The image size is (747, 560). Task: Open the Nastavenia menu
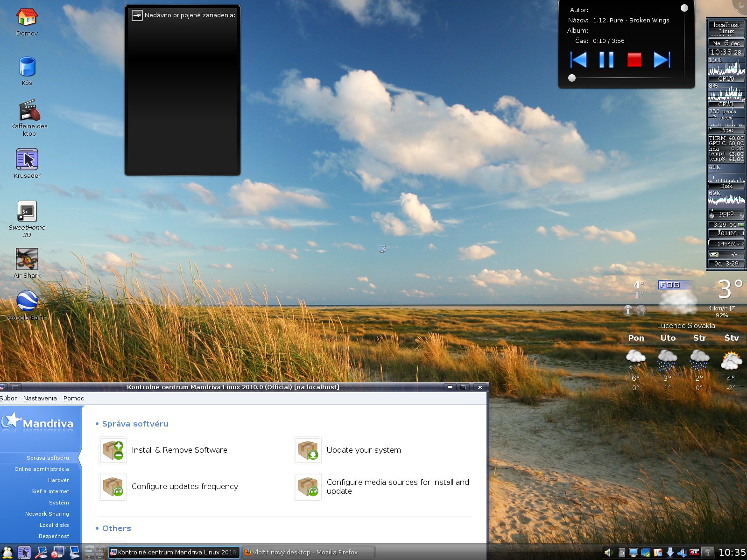coord(40,398)
